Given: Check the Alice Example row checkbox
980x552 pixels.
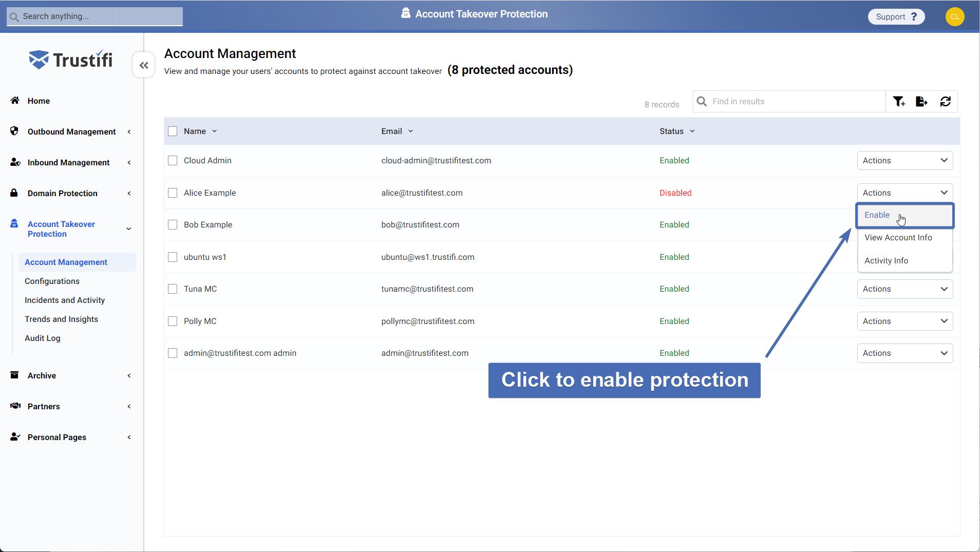Looking at the screenshot, I should 173,193.
